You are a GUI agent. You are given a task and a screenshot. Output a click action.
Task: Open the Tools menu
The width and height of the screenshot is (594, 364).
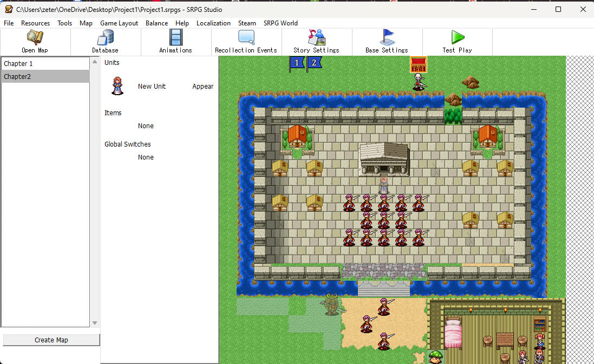(x=65, y=23)
